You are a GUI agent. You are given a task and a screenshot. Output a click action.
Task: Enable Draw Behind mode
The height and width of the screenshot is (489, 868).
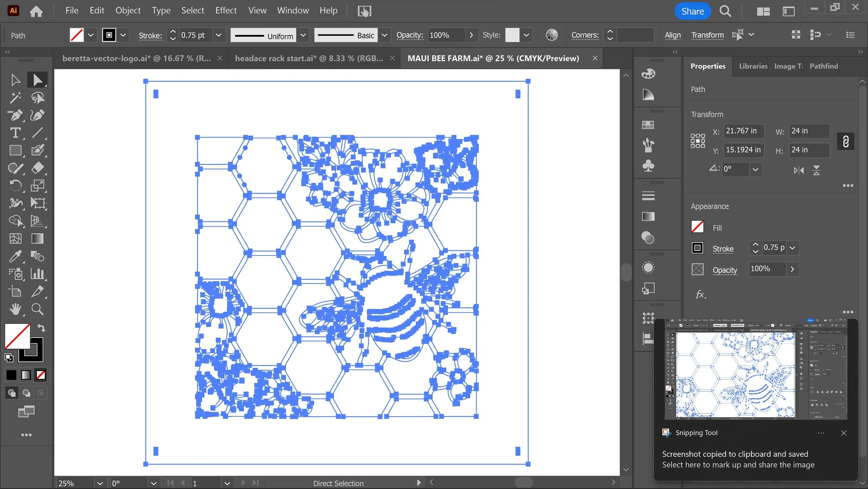click(x=26, y=393)
